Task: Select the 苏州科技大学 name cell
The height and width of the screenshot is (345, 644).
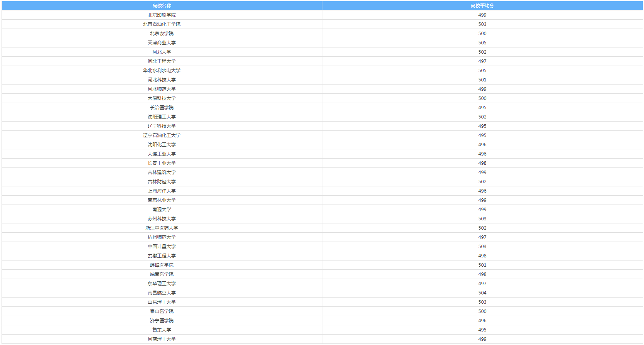Action: tap(162, 219)
